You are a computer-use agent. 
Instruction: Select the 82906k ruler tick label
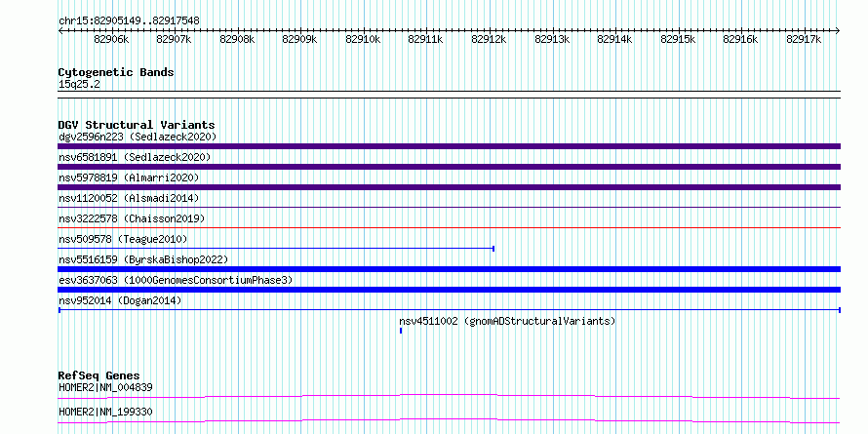pyautogui.click(x=111, y=39)
